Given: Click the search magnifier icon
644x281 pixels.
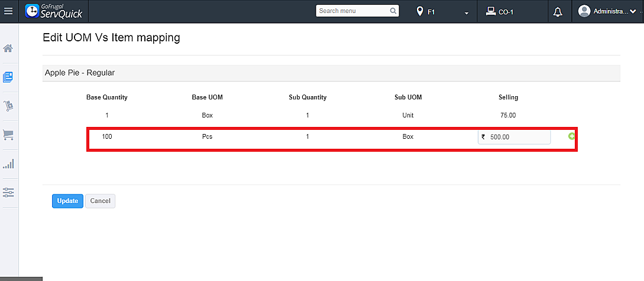Looking at the screenshot, I should click(393, 11).
